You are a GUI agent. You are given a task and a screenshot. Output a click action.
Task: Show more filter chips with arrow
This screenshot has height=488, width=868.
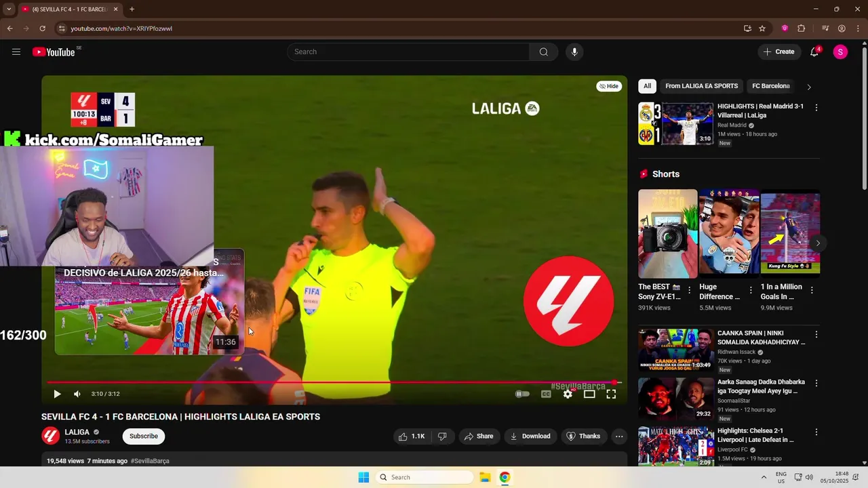[809, 87]
